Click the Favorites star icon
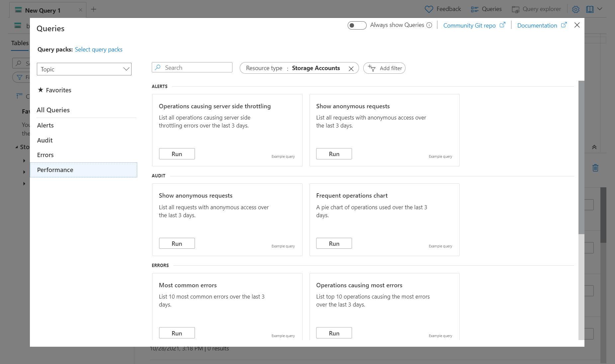 pos(41,90)
